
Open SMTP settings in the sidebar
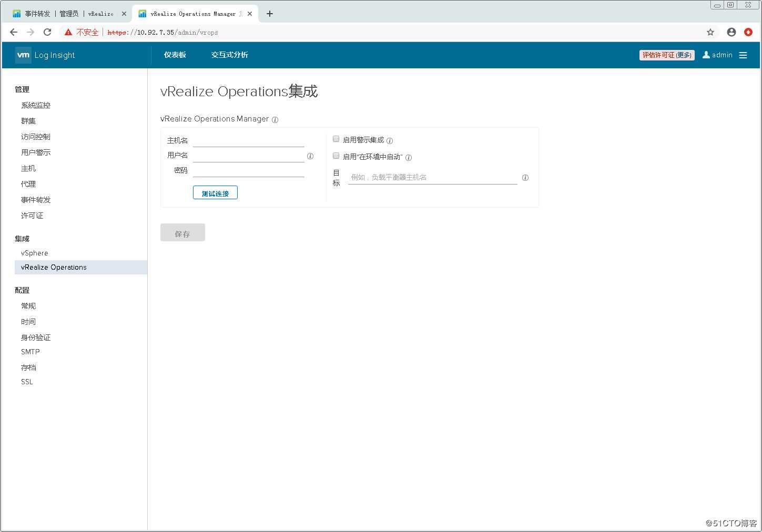pos(31,352)
